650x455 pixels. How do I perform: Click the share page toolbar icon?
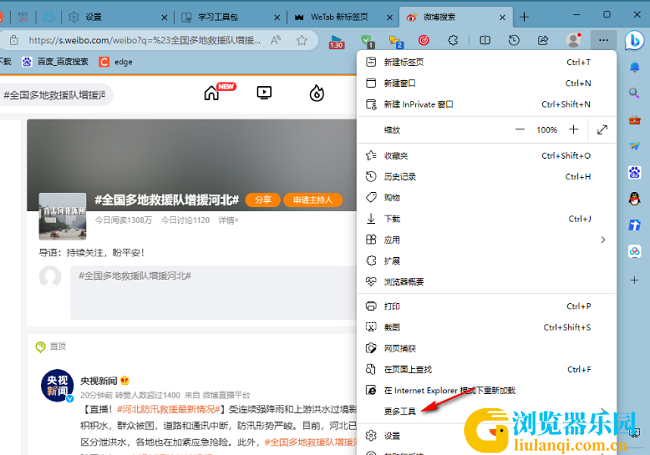[543, 40]
